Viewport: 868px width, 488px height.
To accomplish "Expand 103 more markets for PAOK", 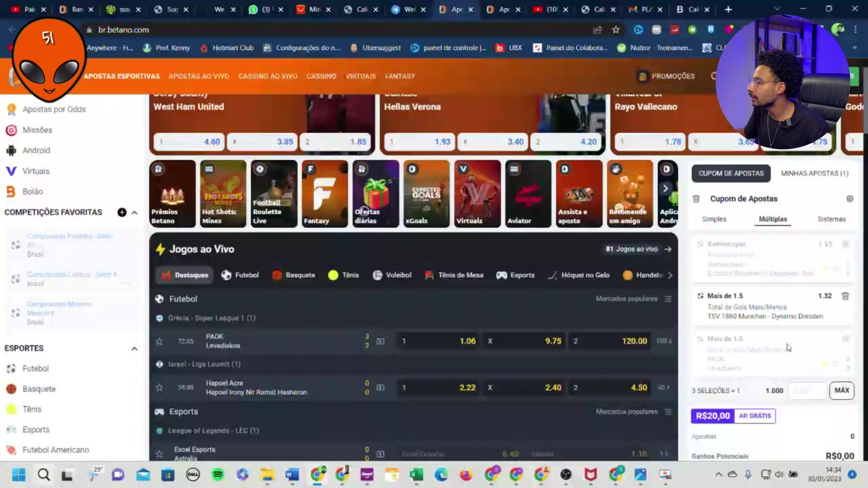I will point(664,341).
